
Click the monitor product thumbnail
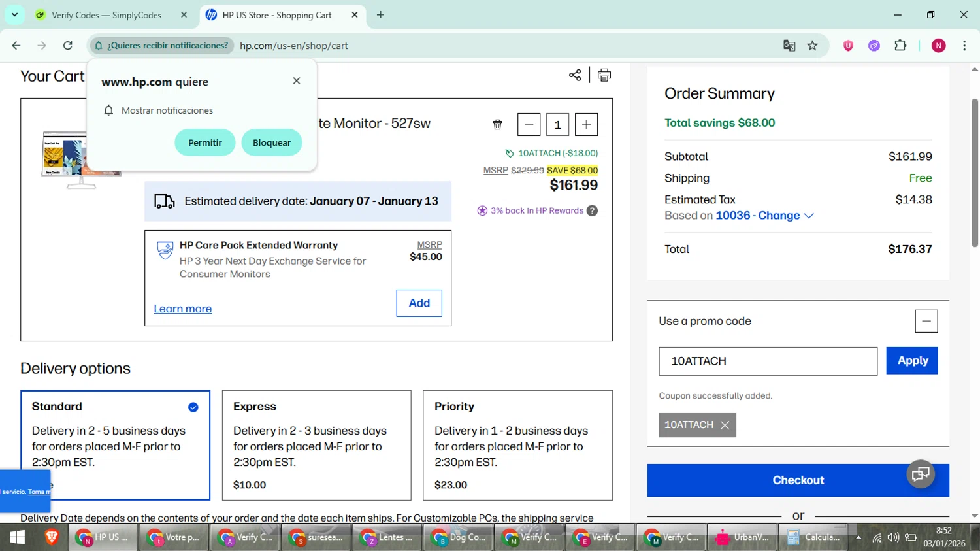(82, 159)
